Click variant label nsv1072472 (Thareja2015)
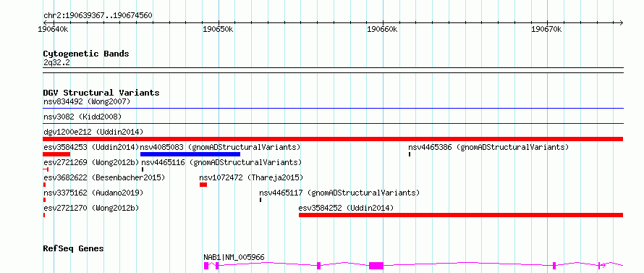The height and width of the screenshot is (273, 644). 251,177
